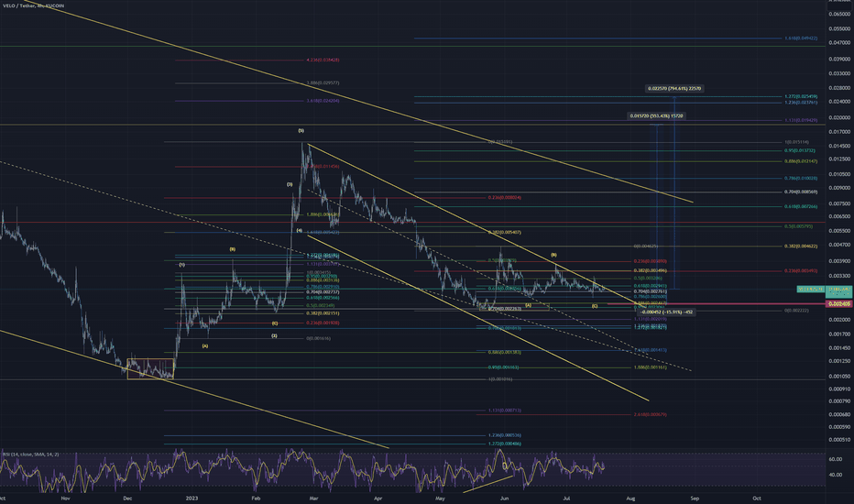854x504 pixels.
Task: Click the 0.382(0.002151) Fibonacci label
Action: (323, 313)
